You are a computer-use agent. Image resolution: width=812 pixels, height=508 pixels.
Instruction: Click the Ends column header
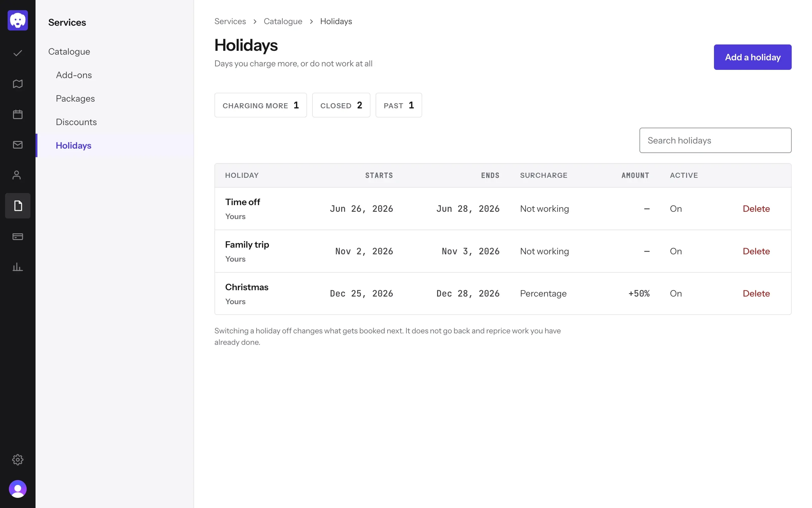pos(490,175)
